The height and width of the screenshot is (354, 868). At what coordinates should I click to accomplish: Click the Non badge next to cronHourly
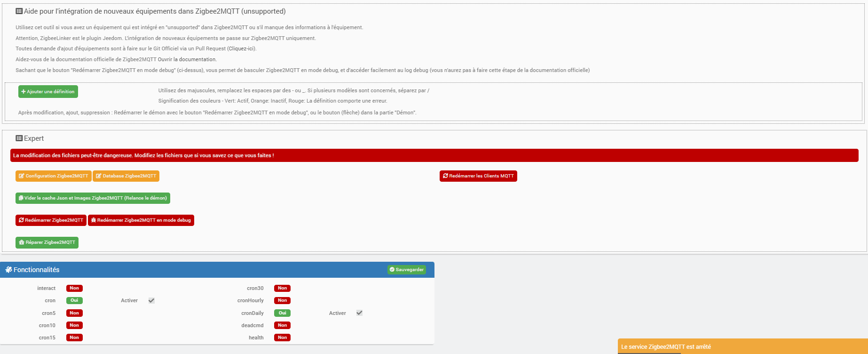pyautogui.click(x=282, y=300)
